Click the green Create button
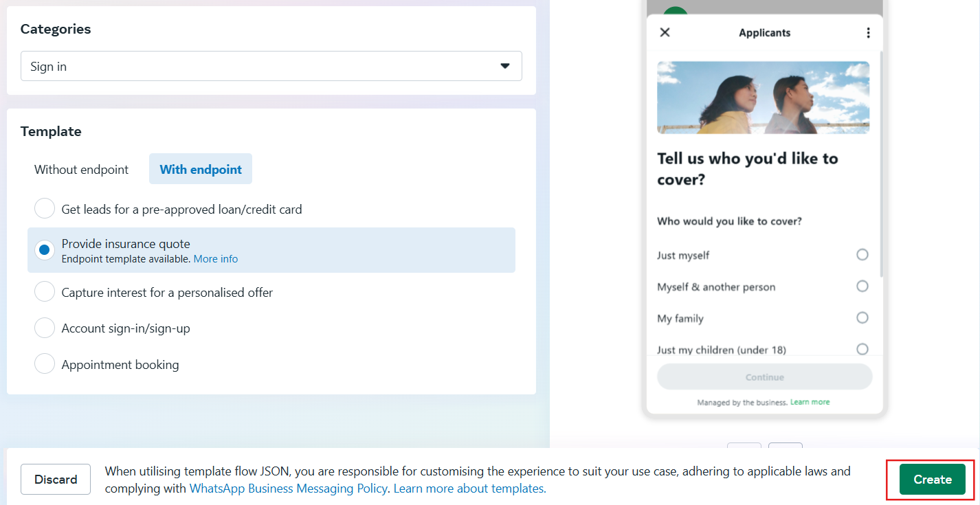The height and width of the screenshot is (505, 980). coord(932,480)
